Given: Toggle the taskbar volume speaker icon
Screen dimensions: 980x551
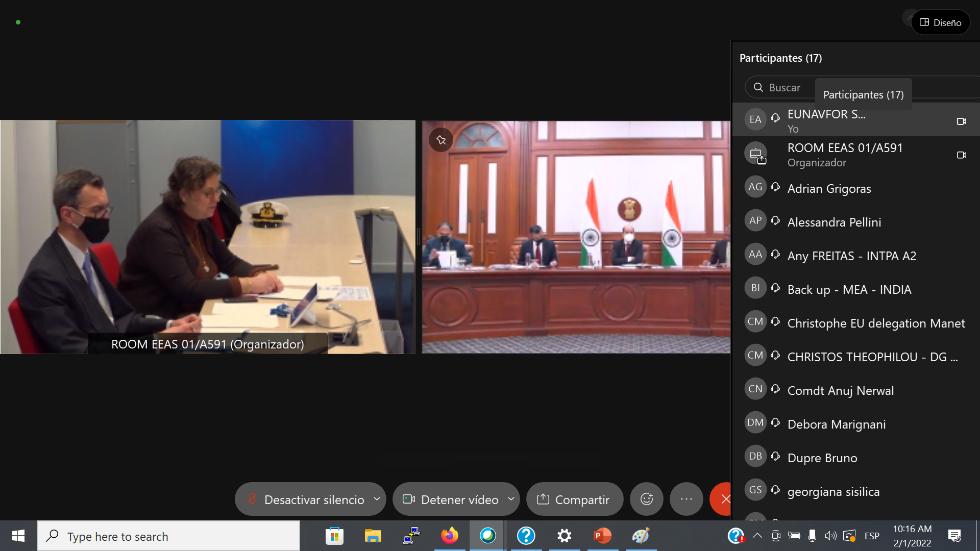Looking at the screenshot, I should pyautogui.click(x=830, y=536).
